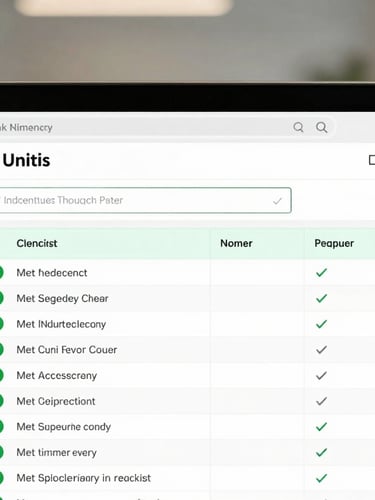Click green status dot beside Met timmer every

(x=1, y=452)
